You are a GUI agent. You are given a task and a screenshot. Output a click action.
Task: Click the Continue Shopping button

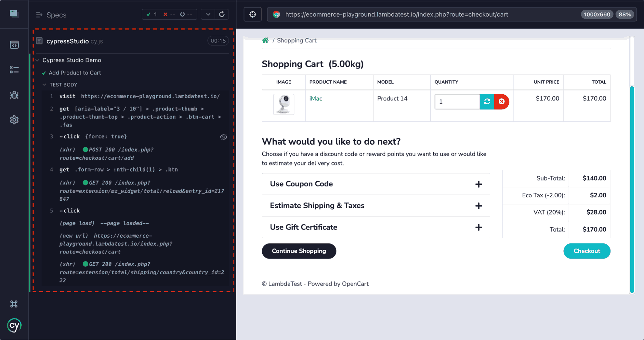coord(299,251)
